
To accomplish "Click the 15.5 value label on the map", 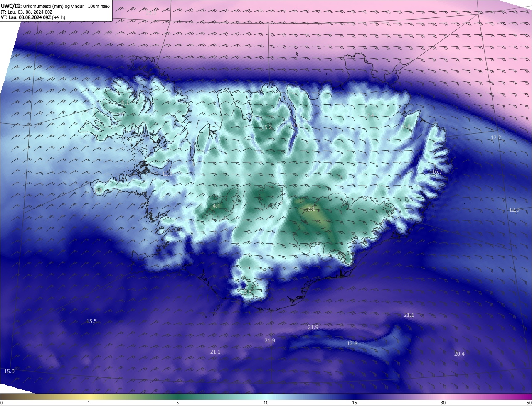I will [x=91, y=321].
